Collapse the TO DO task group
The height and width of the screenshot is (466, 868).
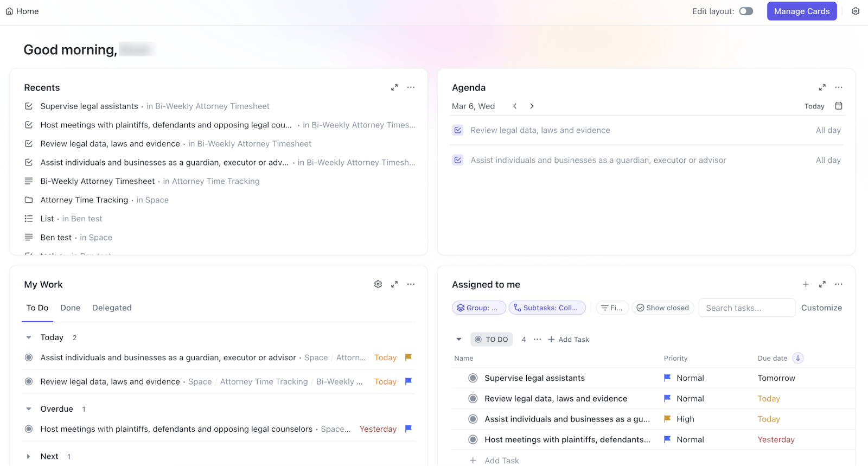click(459, 340)
